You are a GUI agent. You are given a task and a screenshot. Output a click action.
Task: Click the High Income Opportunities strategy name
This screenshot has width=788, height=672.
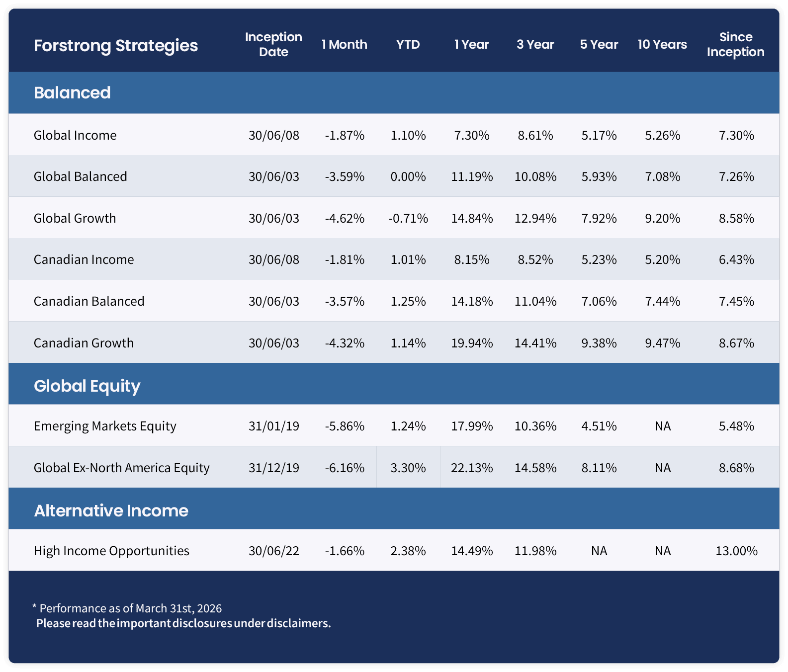[x=111, y=551]
